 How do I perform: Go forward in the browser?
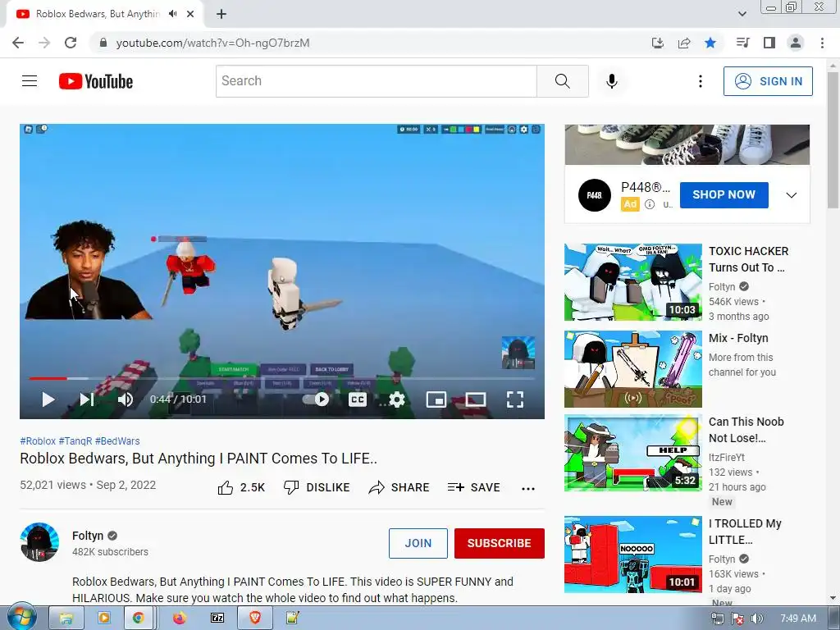tap(44, 43)
